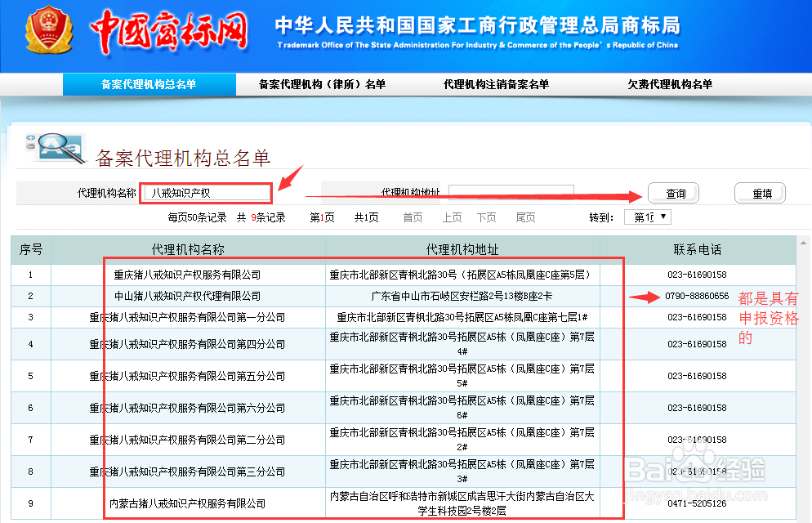812x523 pixels.
Task: Select 重庆猪八戒知识产权服务有限公司第三分公司 name
Action: click(187, 472)
